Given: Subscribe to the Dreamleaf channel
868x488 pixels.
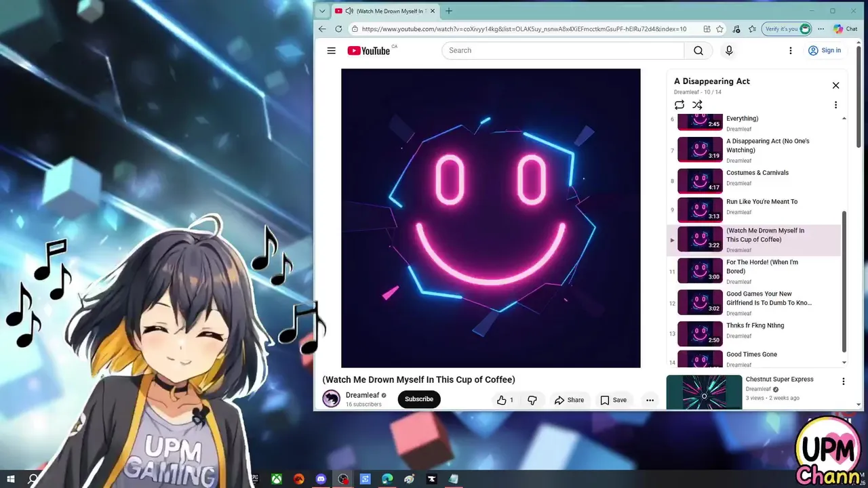Looking at the screenshot, I should click(x=419, y=399).
